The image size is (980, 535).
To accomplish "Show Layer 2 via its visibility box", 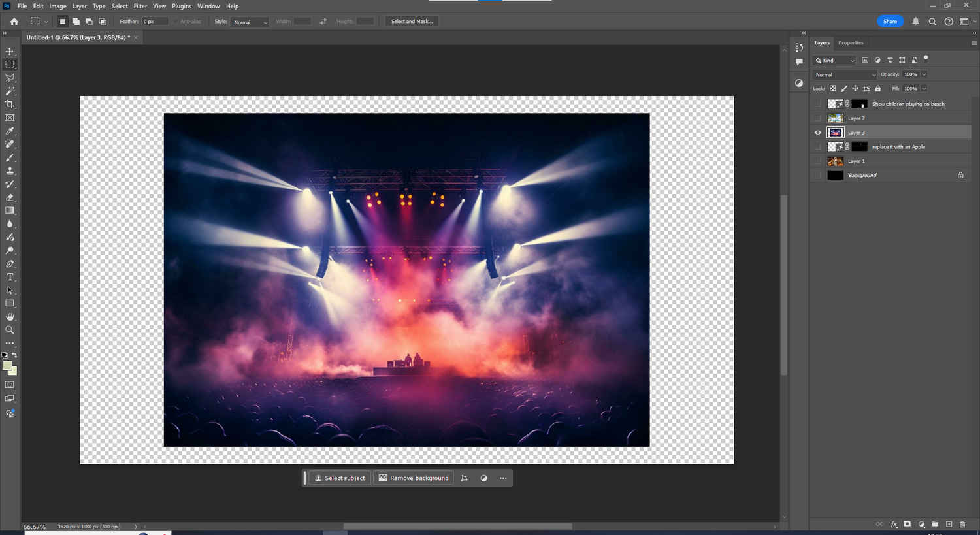I will 817,118.
